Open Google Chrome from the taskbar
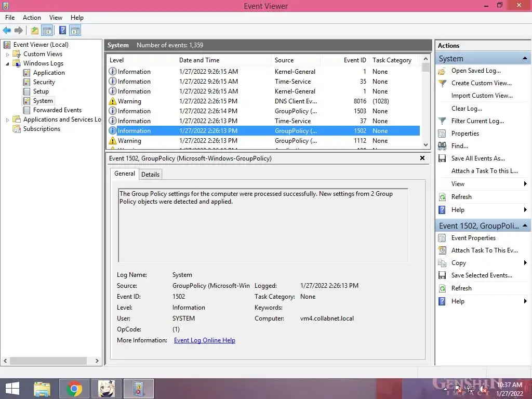The height and width of the screenshot is (399, 532). click(x=74, y=389)
